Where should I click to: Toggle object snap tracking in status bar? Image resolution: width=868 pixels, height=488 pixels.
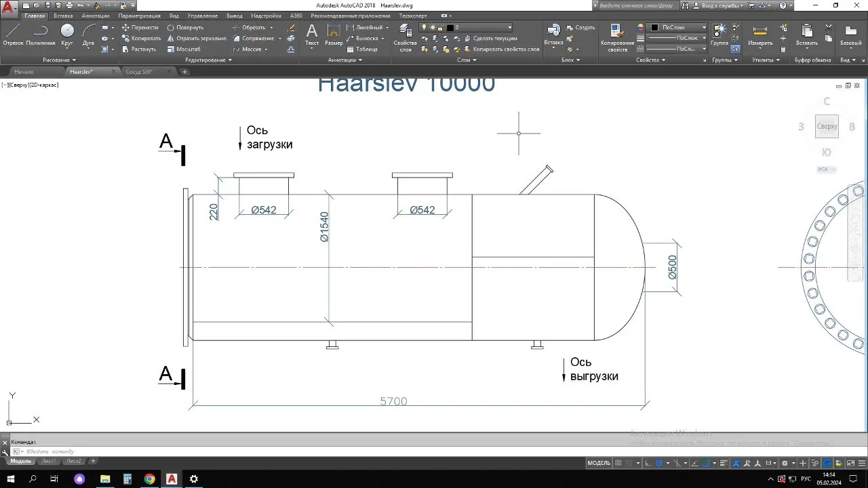pyautogui.click(x=695, y=463)
